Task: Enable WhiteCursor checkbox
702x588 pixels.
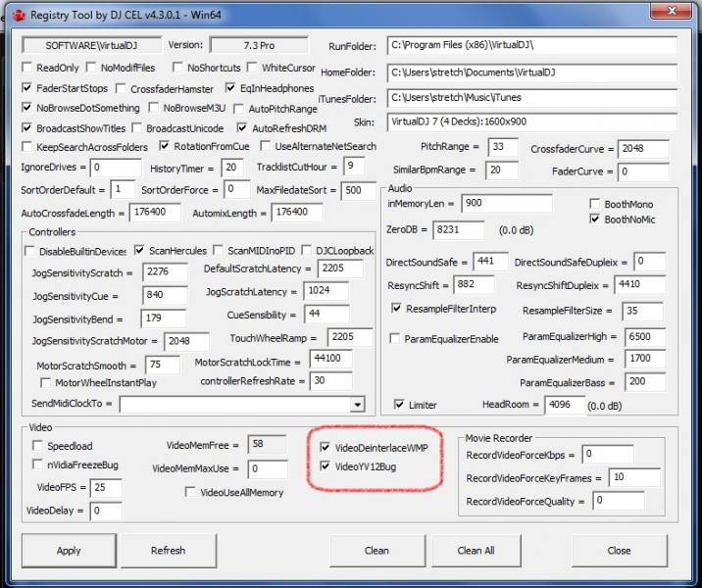Action: click(x=252, y=68)
